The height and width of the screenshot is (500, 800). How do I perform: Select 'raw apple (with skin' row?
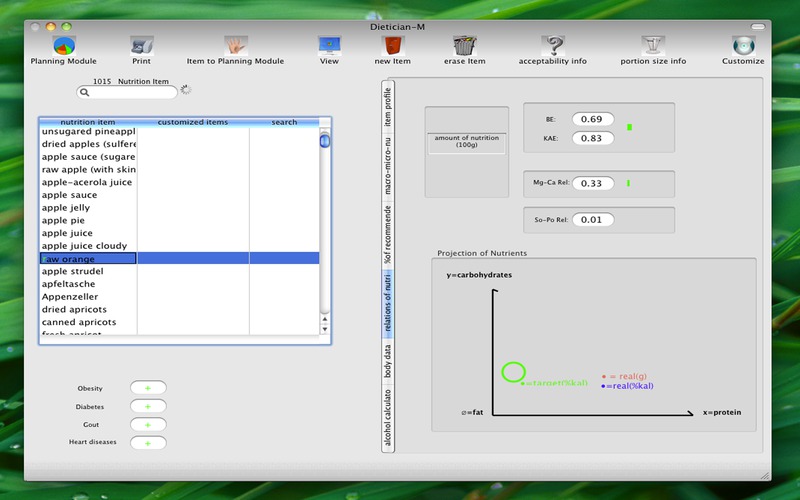(179, 169)
